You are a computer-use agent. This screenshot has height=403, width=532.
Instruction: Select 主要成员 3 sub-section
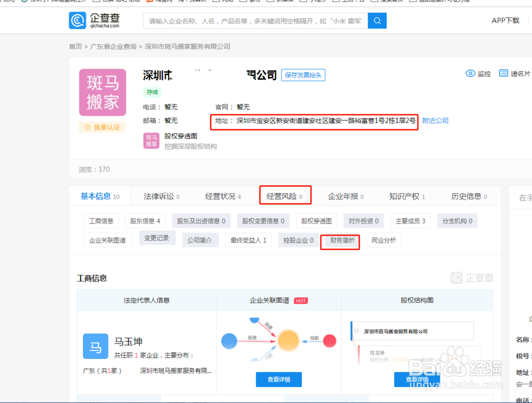[410, 221]
